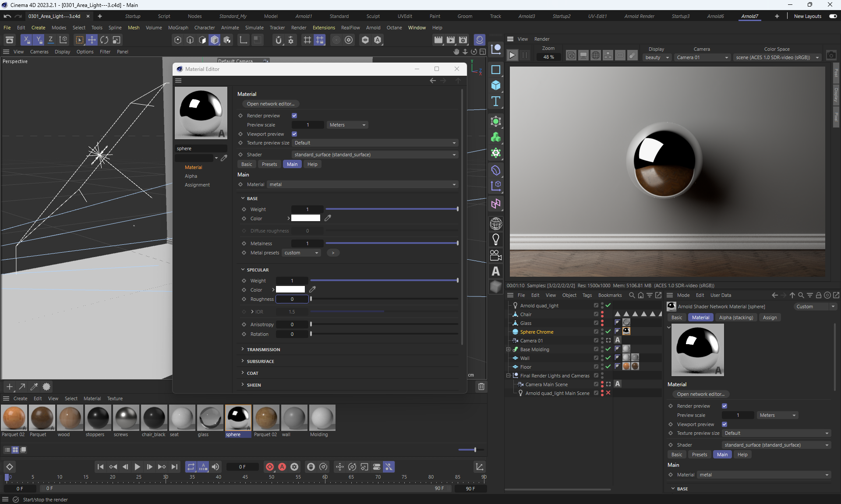This screenshot has width=841, height=504.
Task: Toggle the Viewport preview checkbox in the Material Editor
Action: (x=294, y=134)
